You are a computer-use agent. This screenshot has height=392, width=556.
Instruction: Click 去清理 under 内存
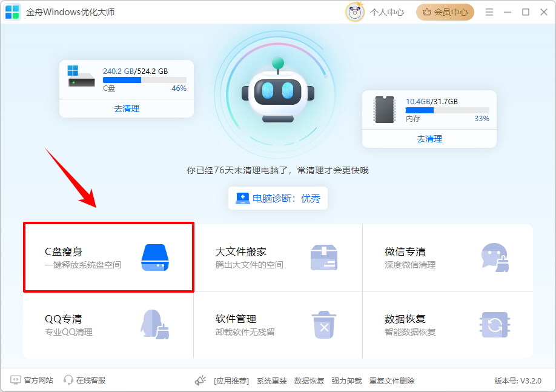click(x=429, y=139)
